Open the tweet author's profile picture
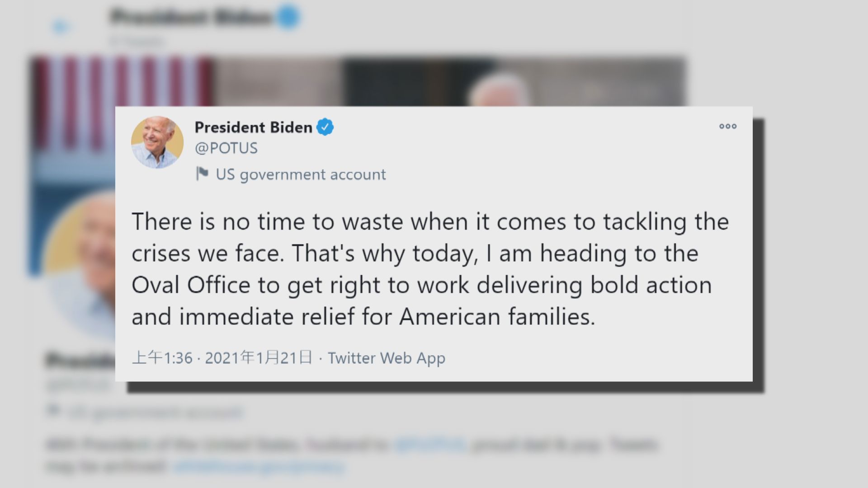The height and width of the screenshot is (488, 868). click(157, 142)
